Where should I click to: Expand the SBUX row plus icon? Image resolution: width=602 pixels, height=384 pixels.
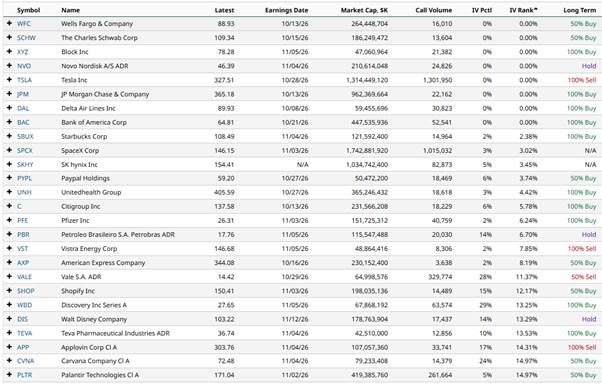(9, 136)
